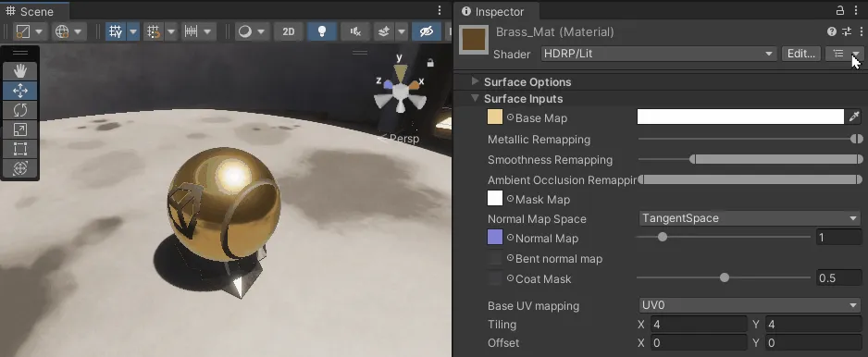Click the increment snapping ruler icon
The height and width of the screenshot is (357, 868).
(192, 31)
